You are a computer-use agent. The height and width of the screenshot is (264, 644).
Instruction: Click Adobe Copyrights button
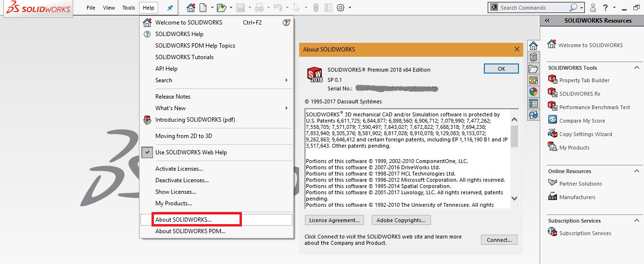pos(401,220)
